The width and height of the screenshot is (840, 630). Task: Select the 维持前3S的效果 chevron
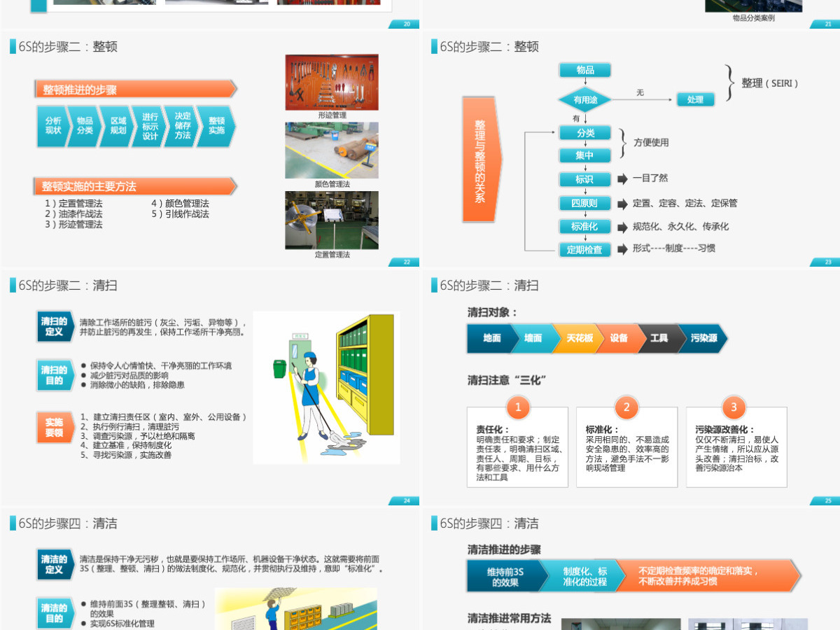[x=505, y=576]
